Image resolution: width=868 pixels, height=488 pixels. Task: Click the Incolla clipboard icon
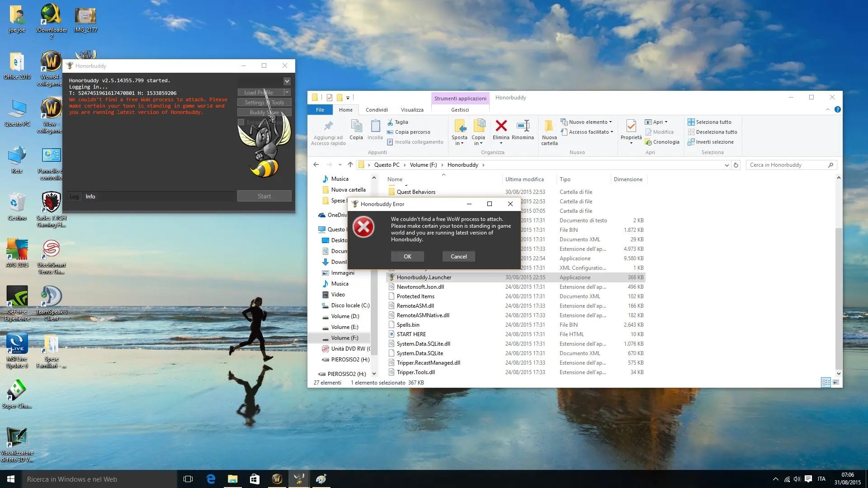pos(375,126)
